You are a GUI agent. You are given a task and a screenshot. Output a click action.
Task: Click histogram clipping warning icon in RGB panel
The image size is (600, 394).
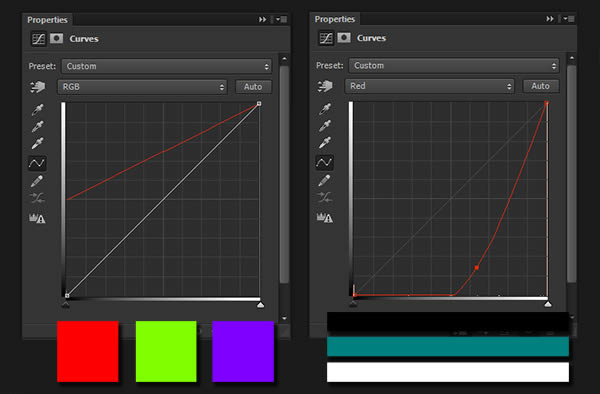tap(37, 218)
